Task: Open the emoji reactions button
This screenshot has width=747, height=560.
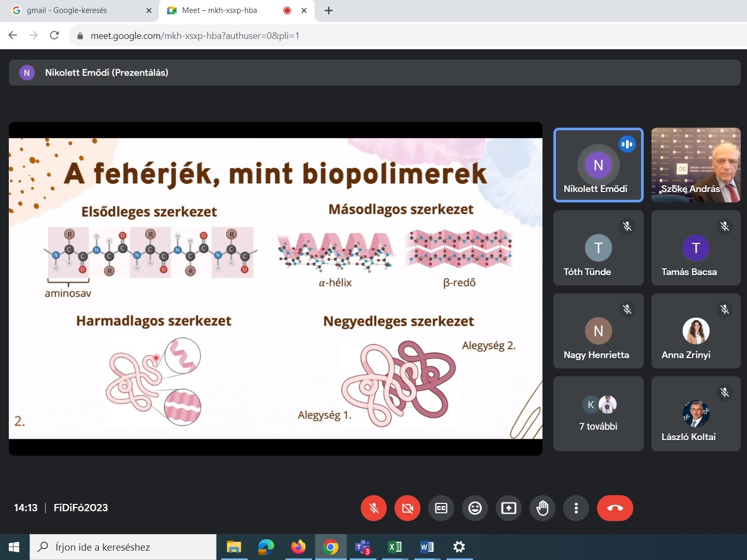Action: 475,508
